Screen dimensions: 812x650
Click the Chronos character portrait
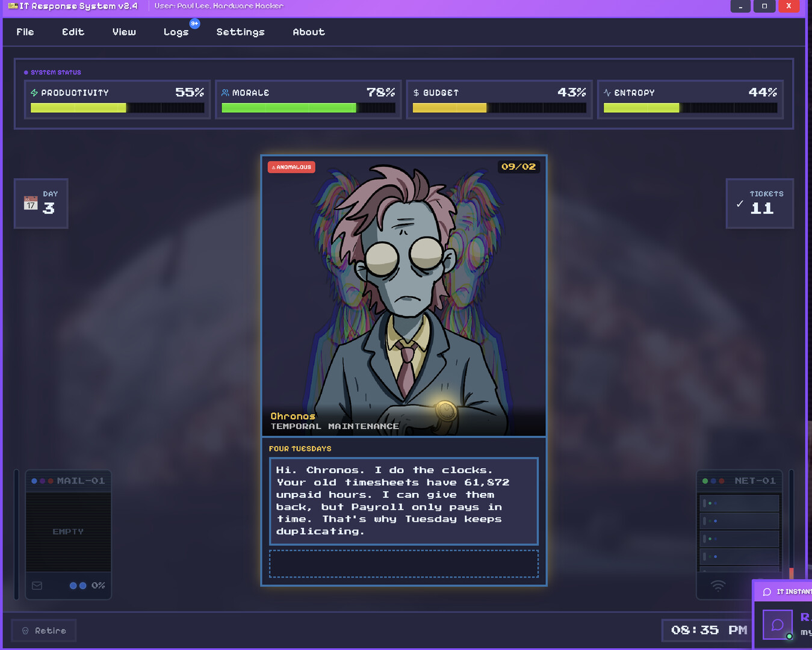pyautogui.click(x=404, y=296)
